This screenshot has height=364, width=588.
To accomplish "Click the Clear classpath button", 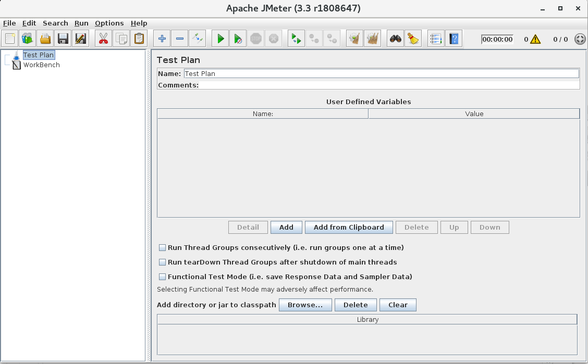I will (x=398, y=305).
